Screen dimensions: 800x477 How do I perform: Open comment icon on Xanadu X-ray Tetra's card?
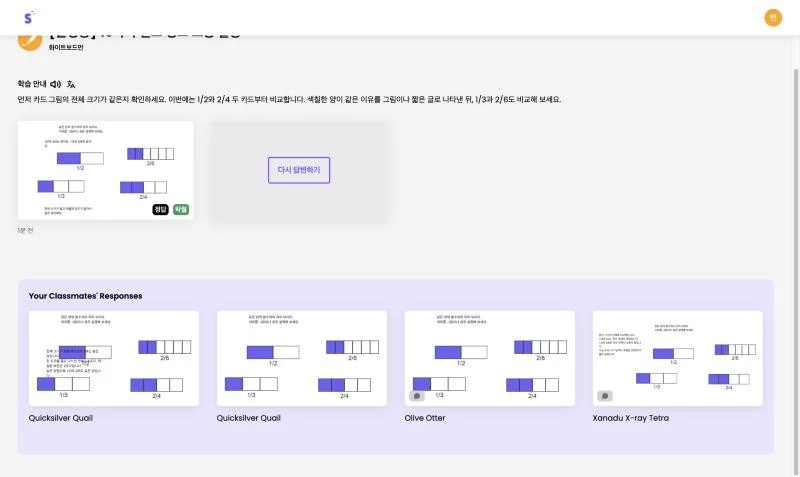coord(605,396)
